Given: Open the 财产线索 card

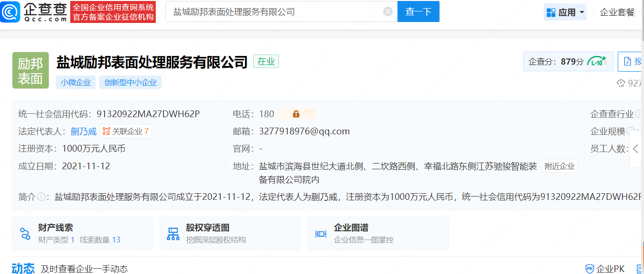Looking at the screenshot, I should (83, 233).
